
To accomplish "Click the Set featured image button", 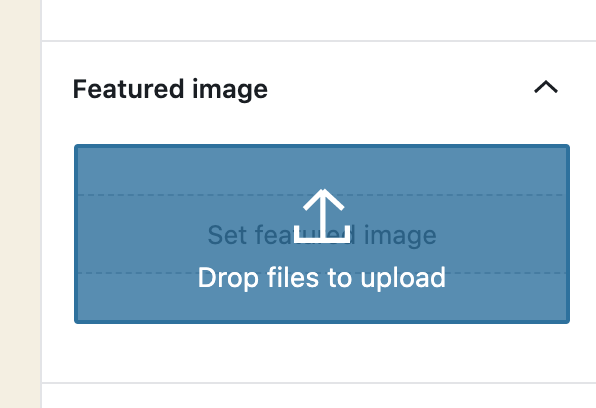I will click(322, 234).
